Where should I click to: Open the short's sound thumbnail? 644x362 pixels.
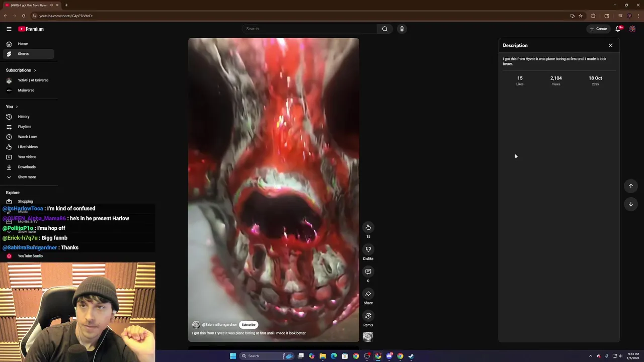tap(368, 336)
